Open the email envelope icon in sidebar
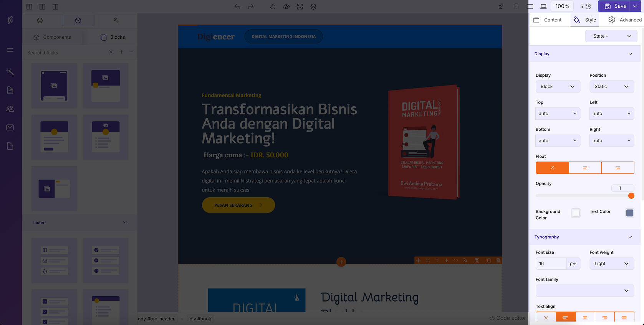The width and height of the screenshot is (644, 325). coord(10,127)
